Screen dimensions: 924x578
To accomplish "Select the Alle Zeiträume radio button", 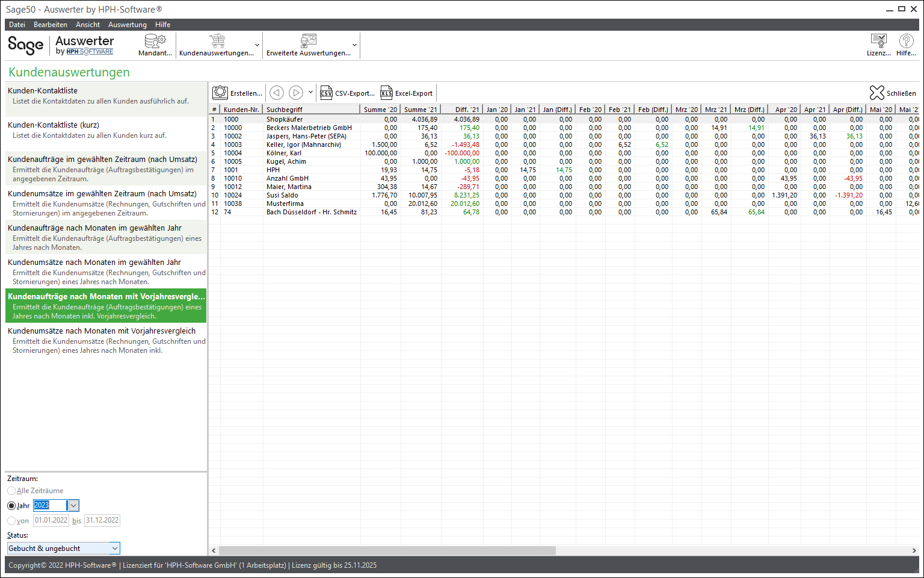I will [11, 491].
